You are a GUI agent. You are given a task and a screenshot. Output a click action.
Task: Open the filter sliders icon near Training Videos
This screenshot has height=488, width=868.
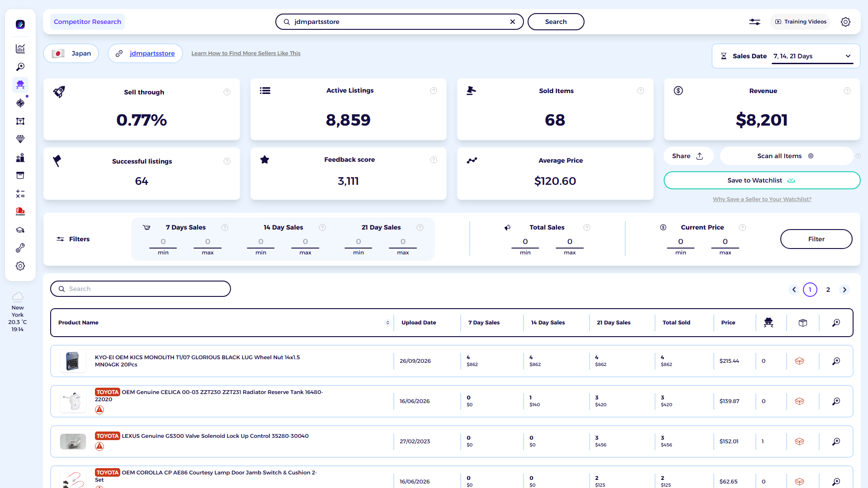pos(755,22)
